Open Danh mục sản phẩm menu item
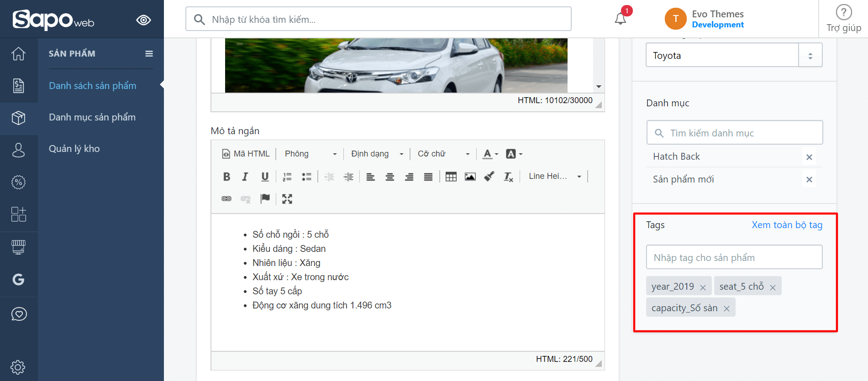The height and width of the screenshot is (381, 868). (x=92, y=117)
